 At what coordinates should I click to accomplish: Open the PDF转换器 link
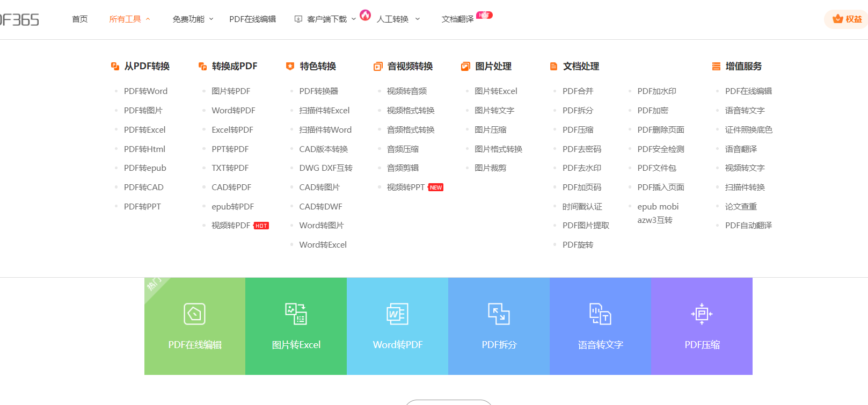tap(318, 91)
